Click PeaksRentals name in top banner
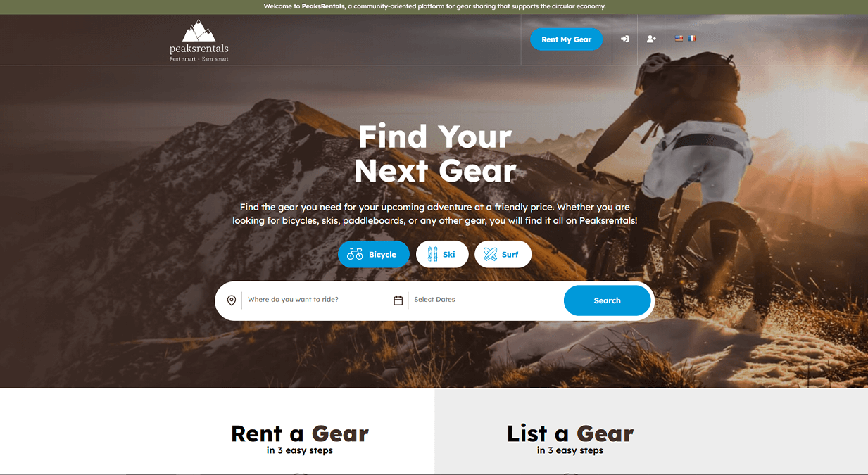Viewport: 868px width, 475px height. (323, 6)
